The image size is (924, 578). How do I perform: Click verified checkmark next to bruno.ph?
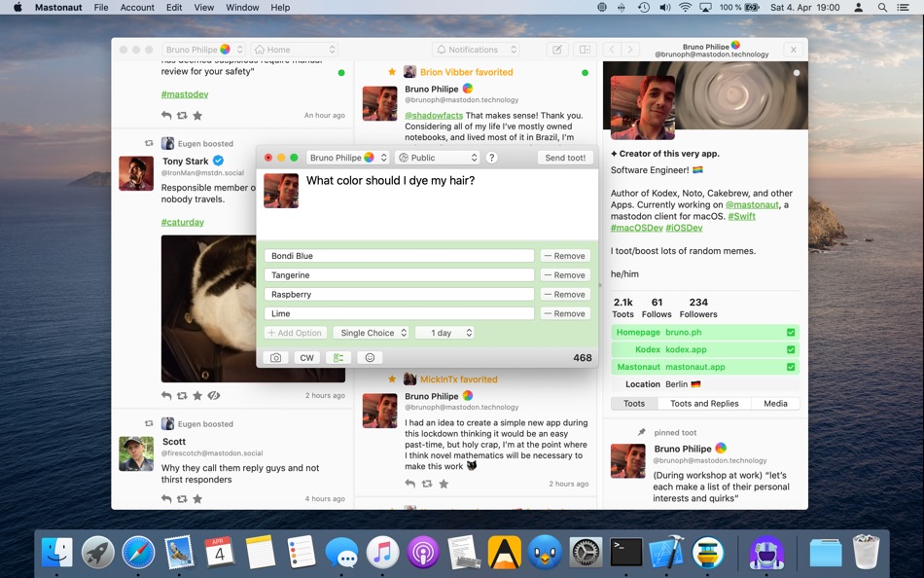791,332
